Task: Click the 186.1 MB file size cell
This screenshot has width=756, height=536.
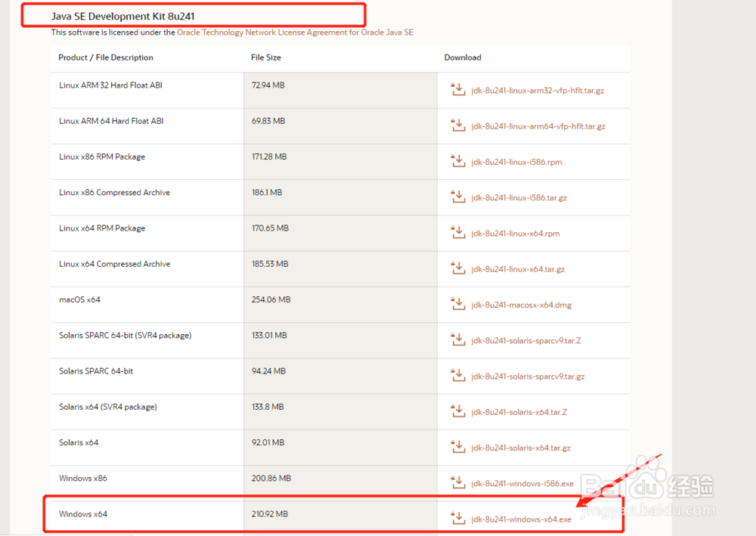Action: pos(340,197)
